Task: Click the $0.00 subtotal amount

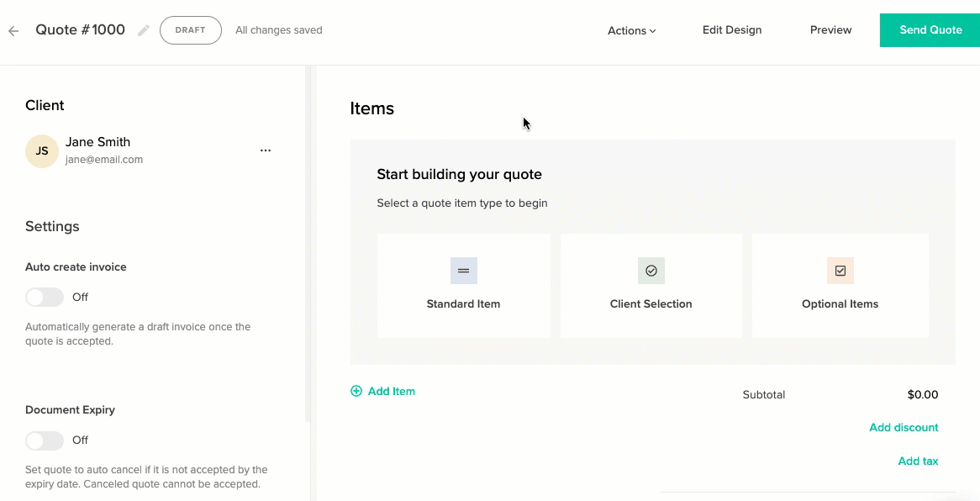Action: [923, 395]
